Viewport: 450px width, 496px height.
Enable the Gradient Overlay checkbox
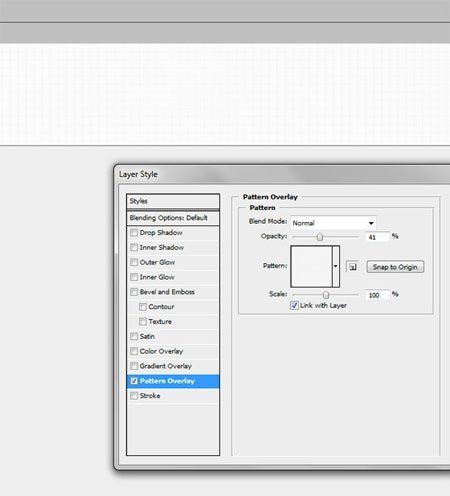click(134, 366)
